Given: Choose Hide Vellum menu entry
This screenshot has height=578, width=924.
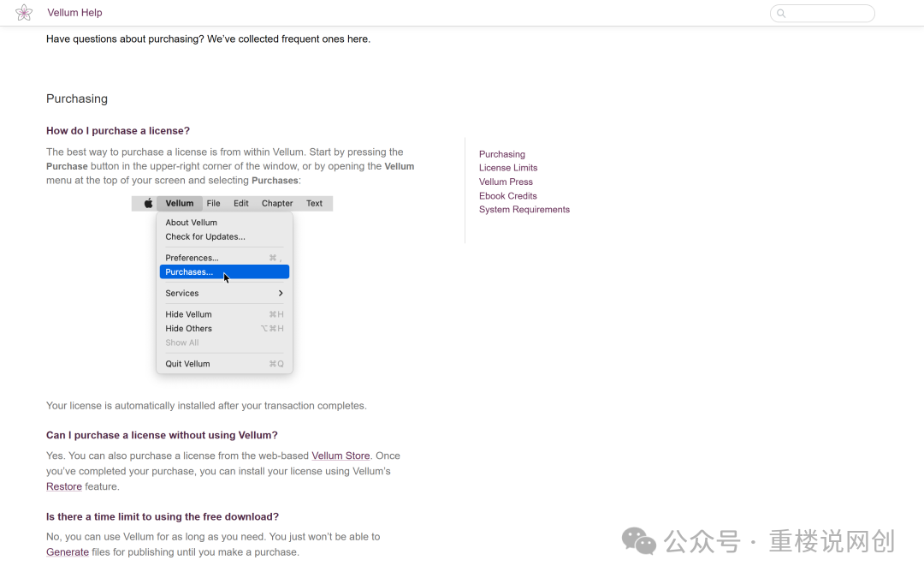Looking at the screenshot, I should tap(224, 314).
